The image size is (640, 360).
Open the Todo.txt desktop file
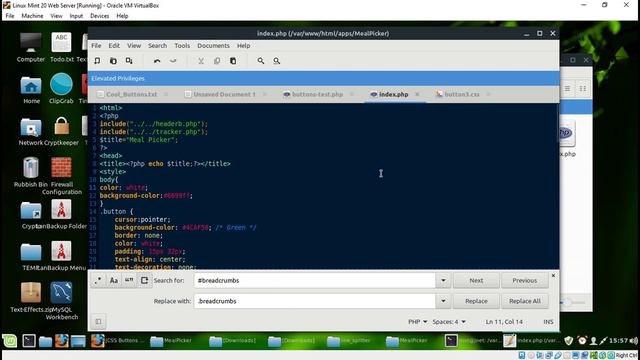point(62,47)
